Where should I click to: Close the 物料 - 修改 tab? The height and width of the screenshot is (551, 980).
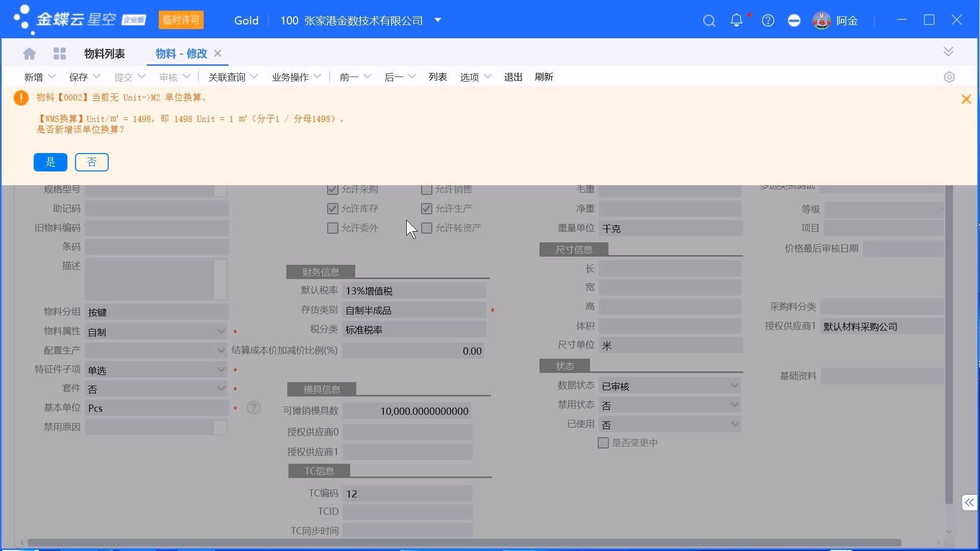[218, 54]
